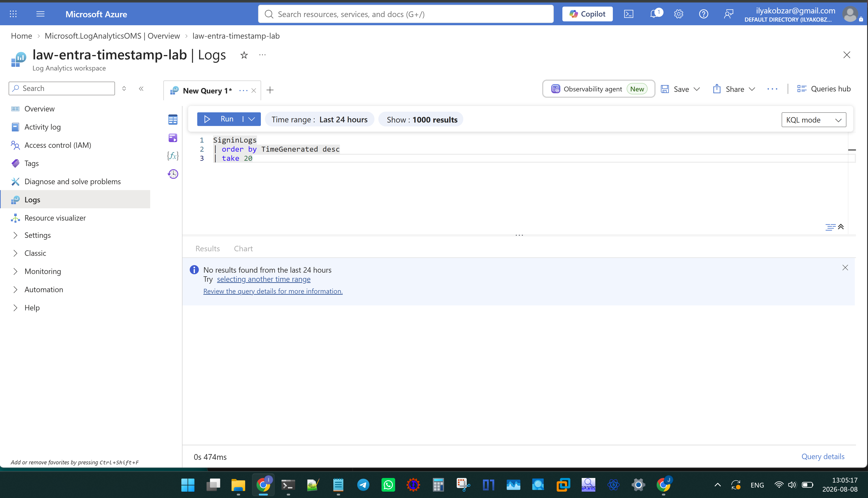The height and width of the screenshot is (498, 868).
Task: Open the Queries side pane icon
Action: coord(173,138)
